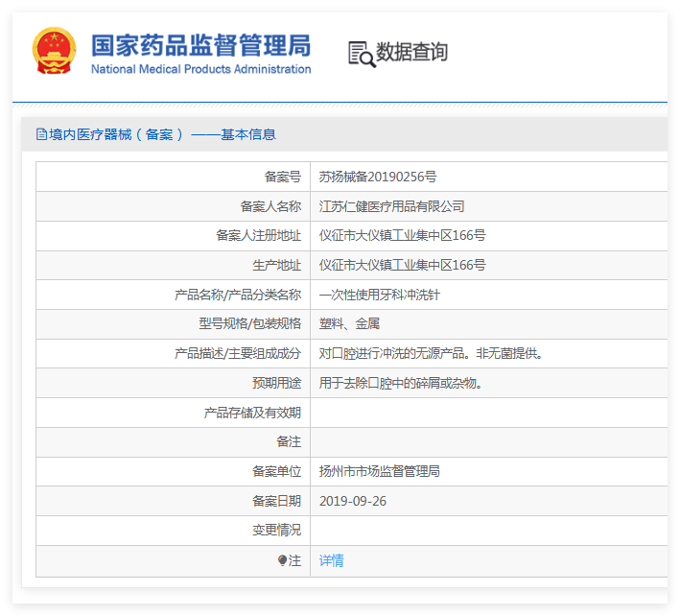Click the filing number 苏扬械备20190256号

click(377, 177)
